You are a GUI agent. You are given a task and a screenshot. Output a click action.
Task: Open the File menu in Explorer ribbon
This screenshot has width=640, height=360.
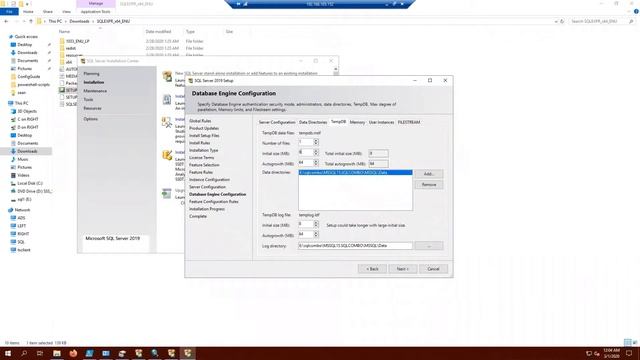[x=9, y=12]
